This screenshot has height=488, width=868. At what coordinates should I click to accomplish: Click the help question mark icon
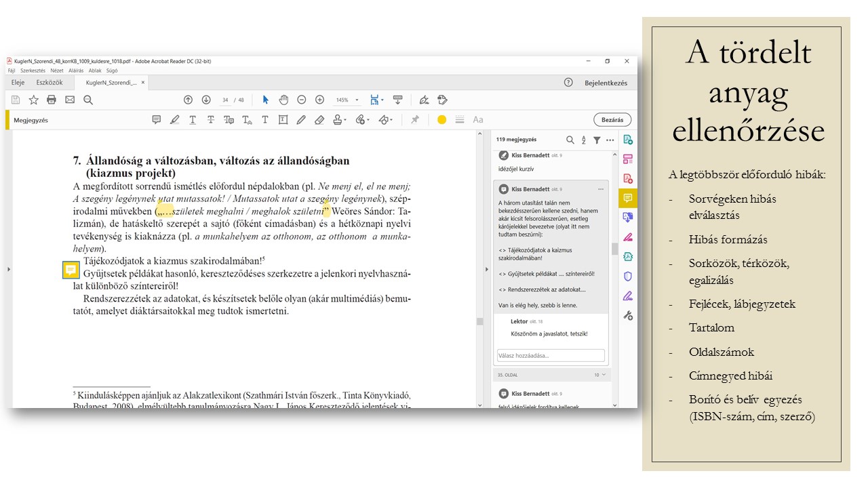coord(568,83)
